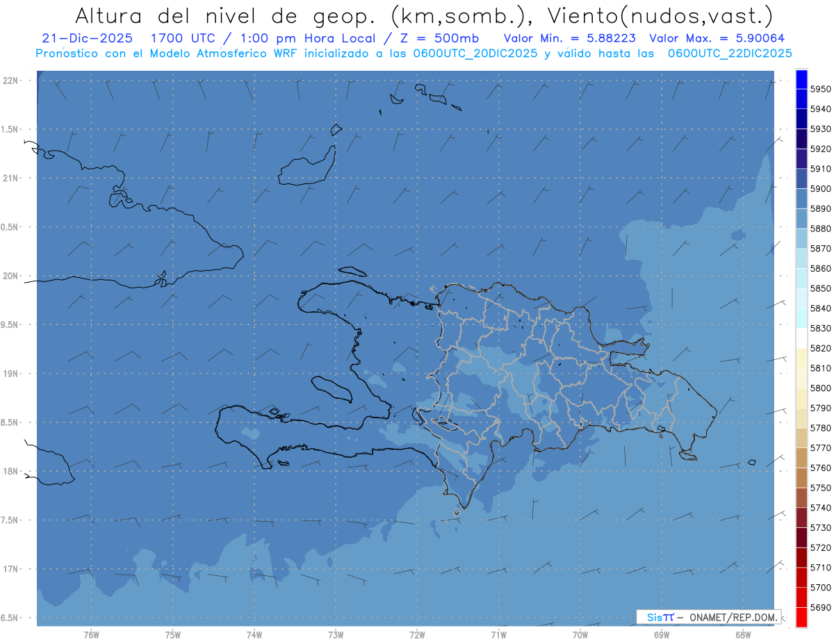Viewport: 834px width, 644px height.
Task: Click the '5950' legend value
Action: tap(820, 89)
